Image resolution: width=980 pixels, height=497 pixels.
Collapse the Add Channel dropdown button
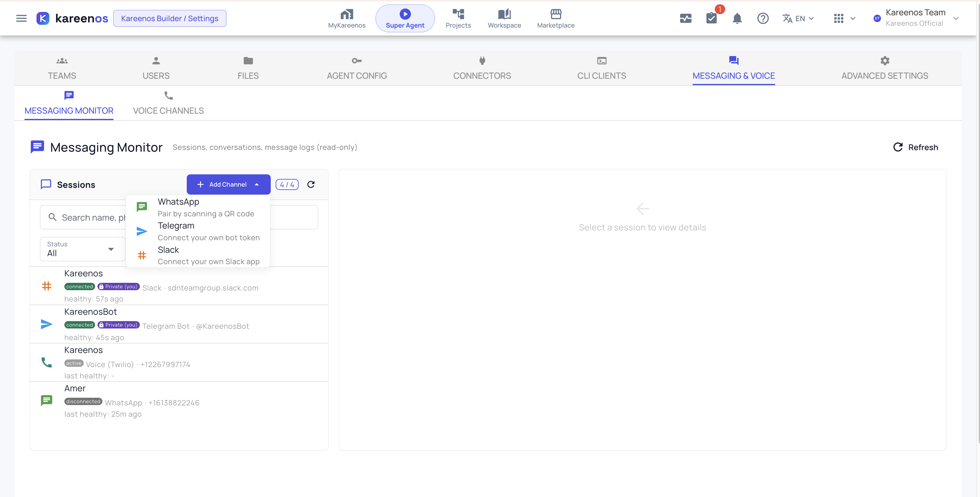(x=228, y=184)
